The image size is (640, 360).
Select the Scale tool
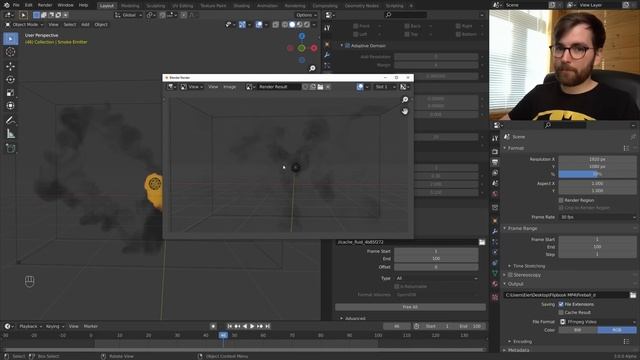click(11, 93)
